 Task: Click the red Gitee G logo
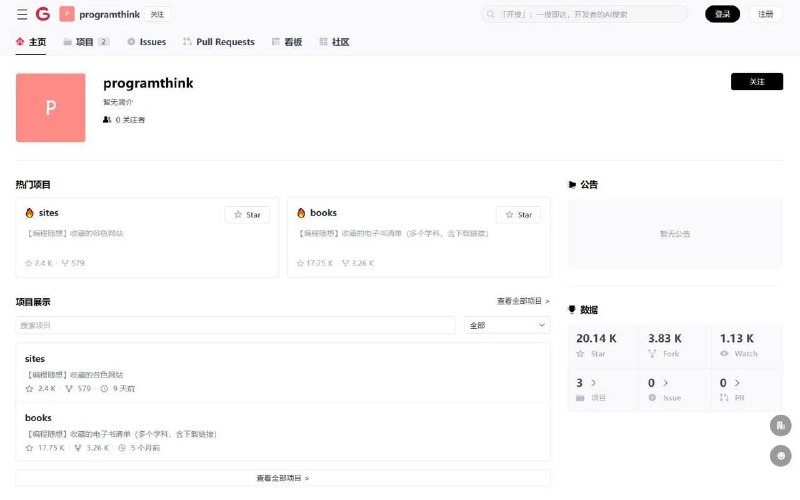[42, 14]
